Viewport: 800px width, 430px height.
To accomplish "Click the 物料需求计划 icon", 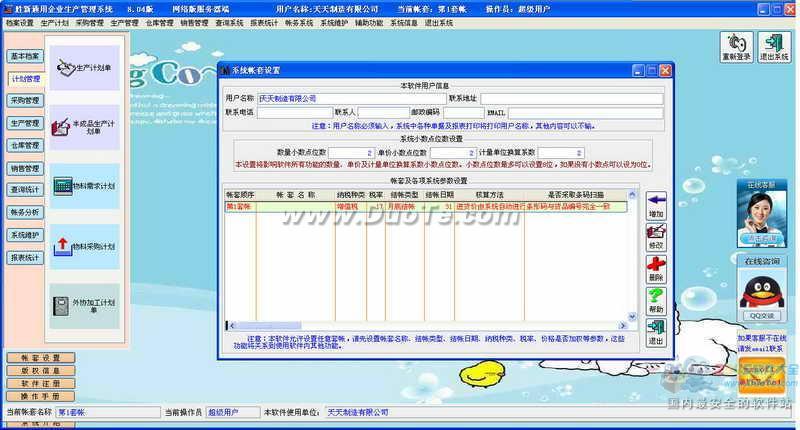I will [x=84, y=186].
